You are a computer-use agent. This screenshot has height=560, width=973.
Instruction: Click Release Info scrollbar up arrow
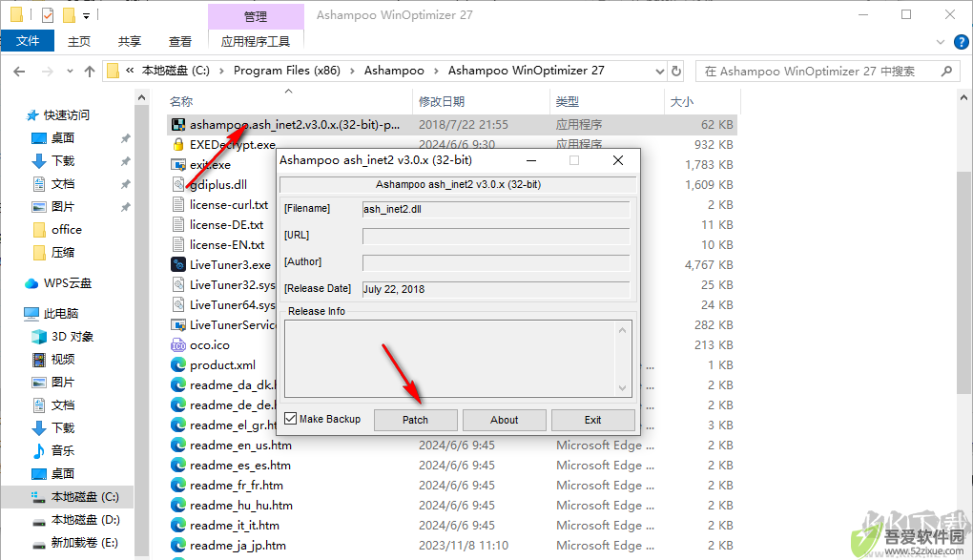[622, 330]
